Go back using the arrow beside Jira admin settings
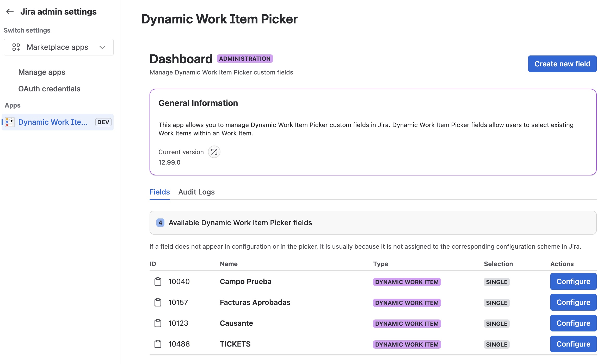The width and height of the screenshot is (616, 364). point(10,12)
